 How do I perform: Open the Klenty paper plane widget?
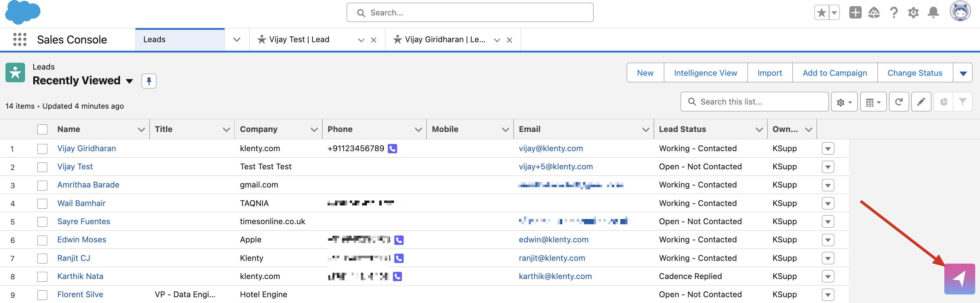coord(959,279)
